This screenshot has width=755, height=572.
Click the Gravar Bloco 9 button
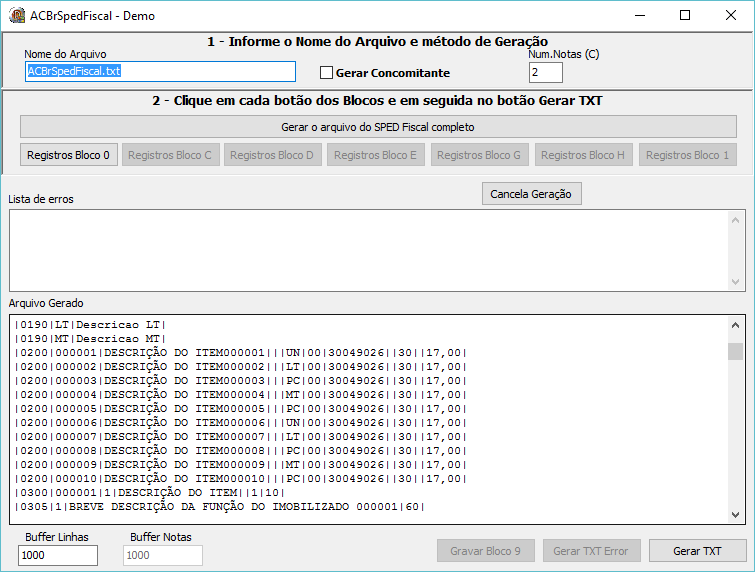(x=485, y=551)
